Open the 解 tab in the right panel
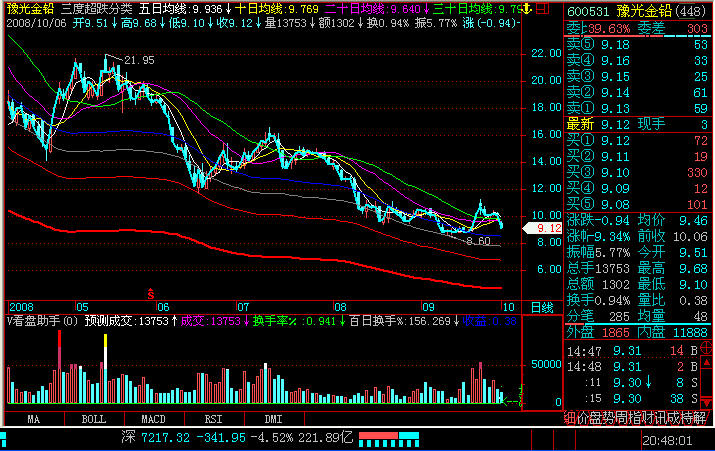715x451 pixels. [x=701, y=418]
